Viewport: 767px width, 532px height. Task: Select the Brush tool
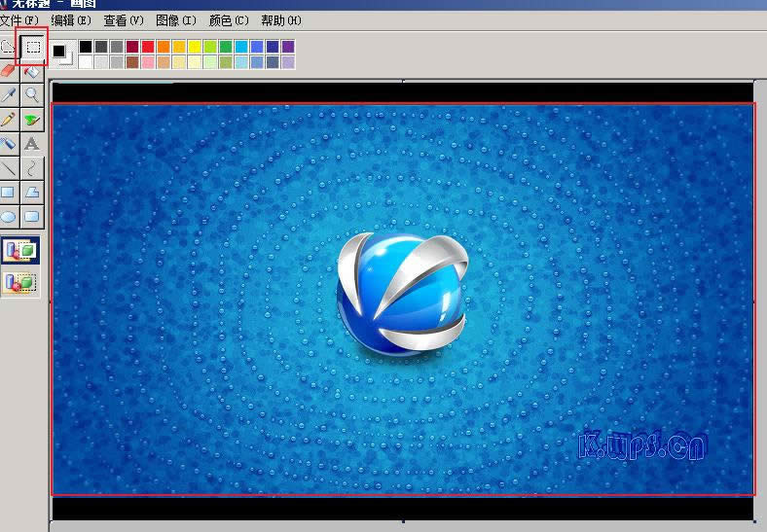(32, 119)
